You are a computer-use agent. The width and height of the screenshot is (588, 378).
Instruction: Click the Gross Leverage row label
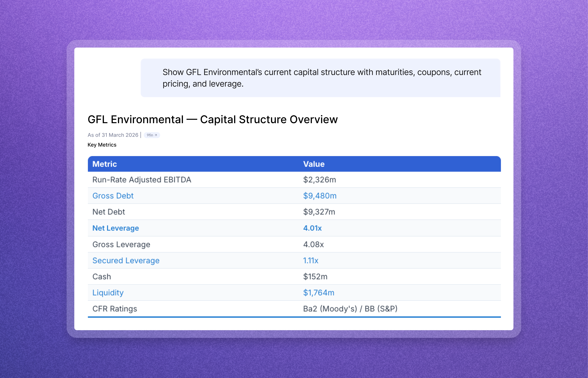121,244
